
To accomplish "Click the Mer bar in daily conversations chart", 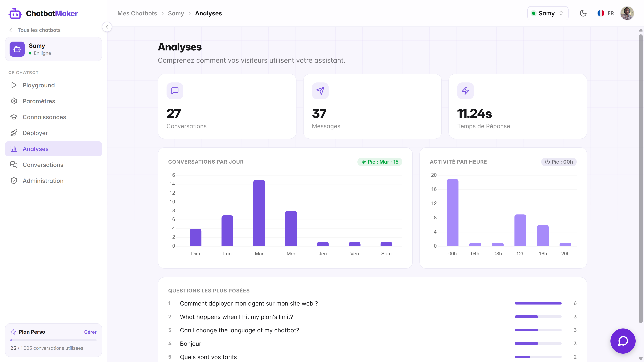I will pyautogui.click(x=291, y=228).
